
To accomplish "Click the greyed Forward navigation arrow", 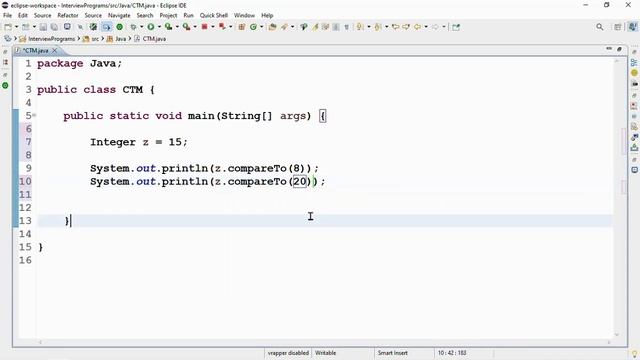I will [x=435, y=27].
